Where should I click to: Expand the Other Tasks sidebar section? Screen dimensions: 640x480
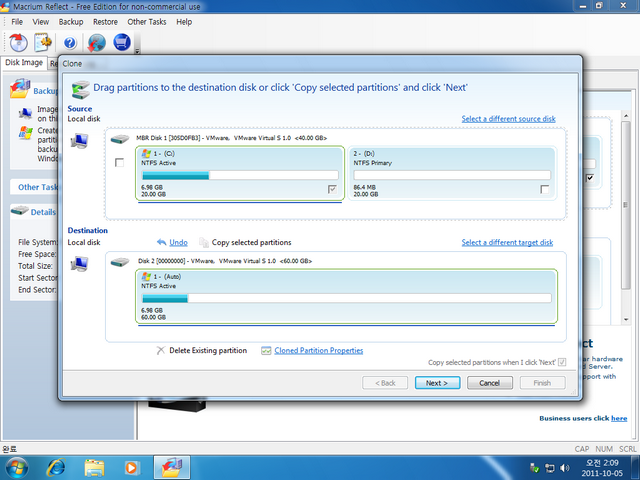(37, 187)
